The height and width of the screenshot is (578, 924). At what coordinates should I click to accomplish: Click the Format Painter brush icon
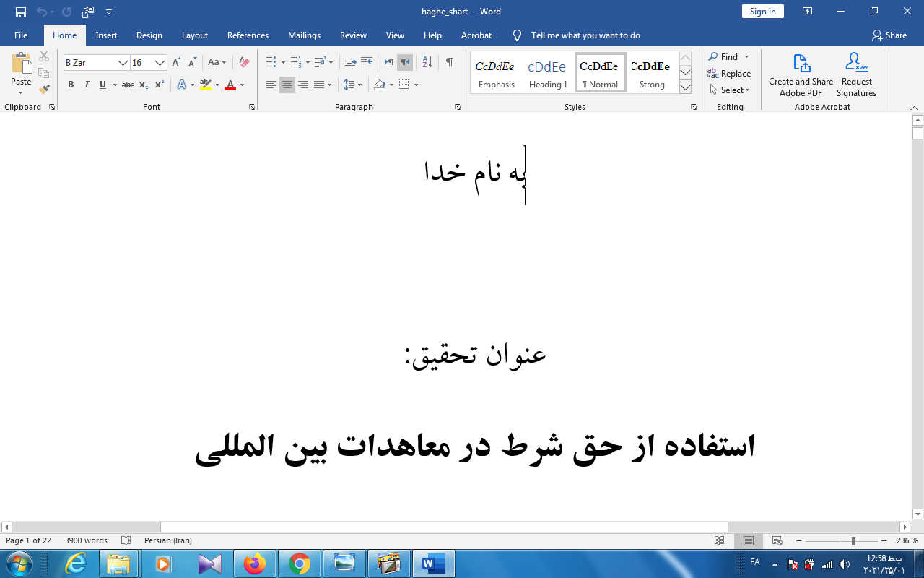pos(44,90)
